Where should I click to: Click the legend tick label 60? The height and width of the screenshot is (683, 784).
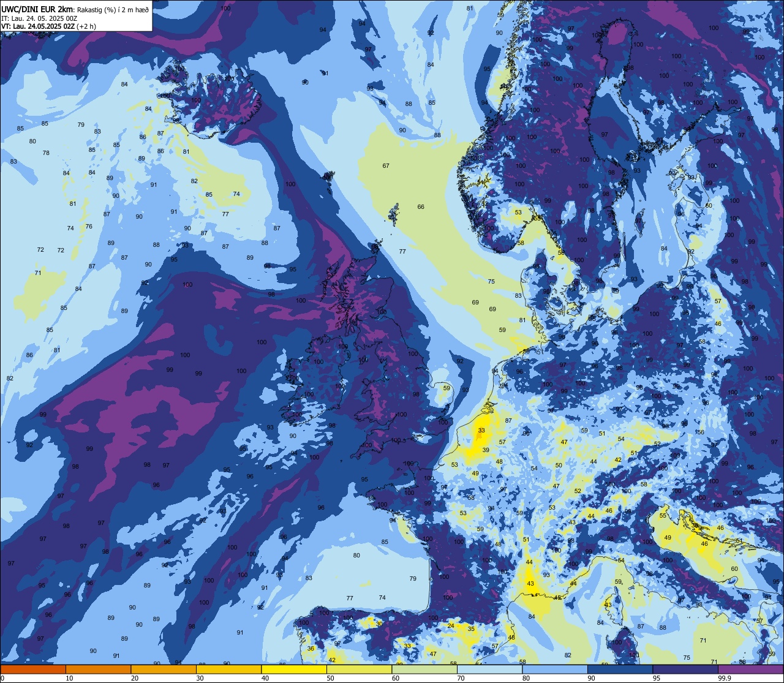coord(395,678)
